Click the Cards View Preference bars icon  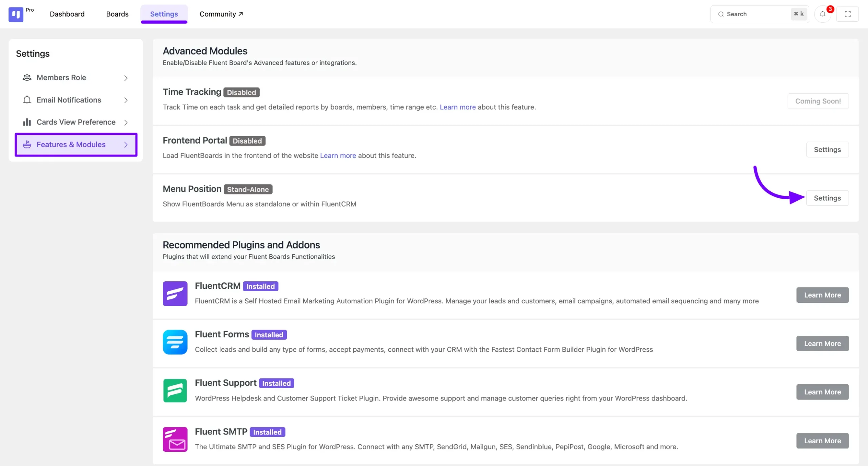pos(27,122)
